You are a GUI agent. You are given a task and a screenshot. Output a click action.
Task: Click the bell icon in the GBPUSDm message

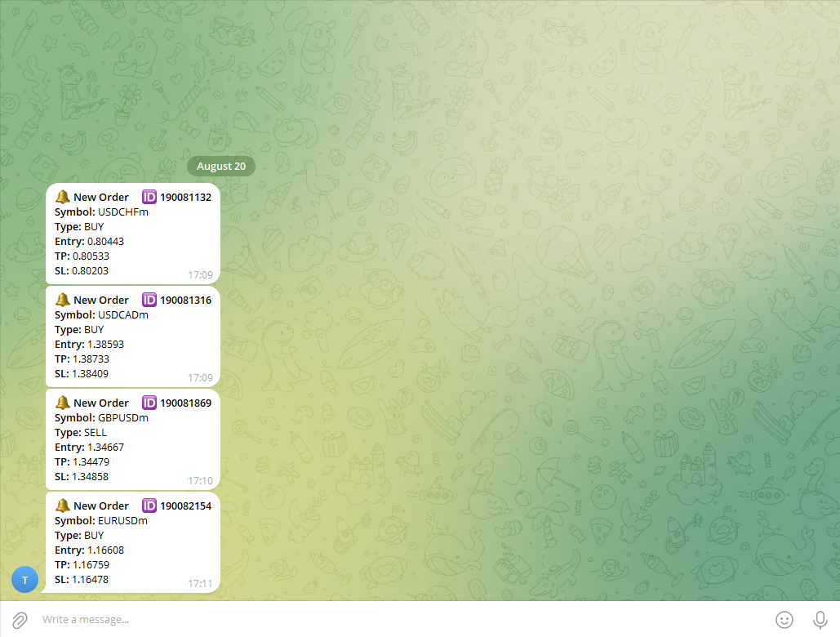point(62,403)
